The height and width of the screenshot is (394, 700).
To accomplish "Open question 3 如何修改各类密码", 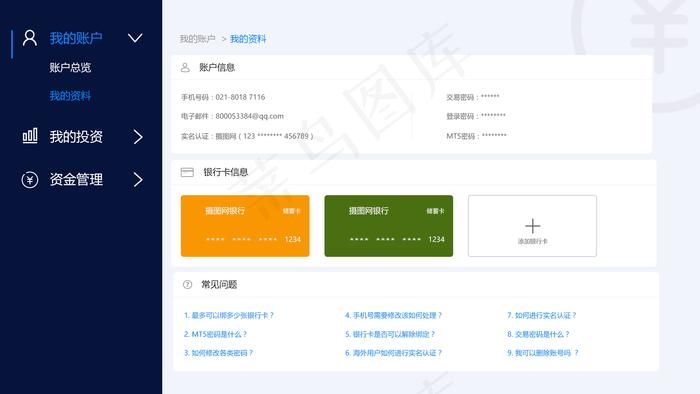I will pos(219,353).
